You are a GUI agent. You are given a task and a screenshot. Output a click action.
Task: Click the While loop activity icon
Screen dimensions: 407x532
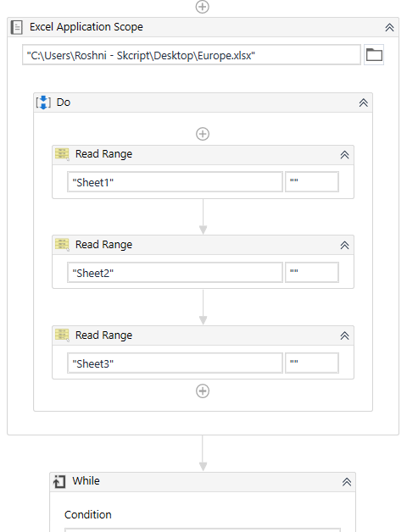59,481
